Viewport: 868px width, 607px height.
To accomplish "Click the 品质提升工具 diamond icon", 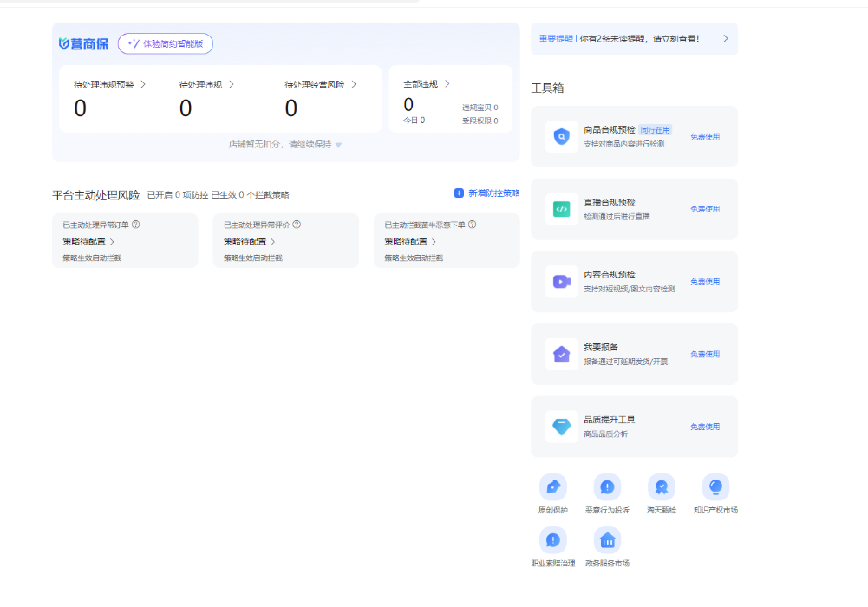I will (x=561, y=427).
